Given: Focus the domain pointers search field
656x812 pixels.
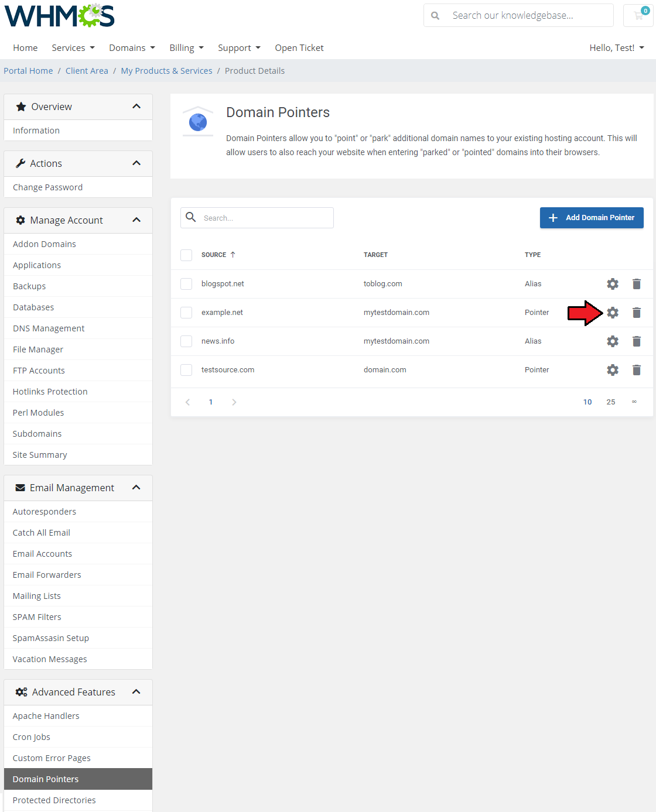Looking at the screenshot, I should (x=265, y=218).
